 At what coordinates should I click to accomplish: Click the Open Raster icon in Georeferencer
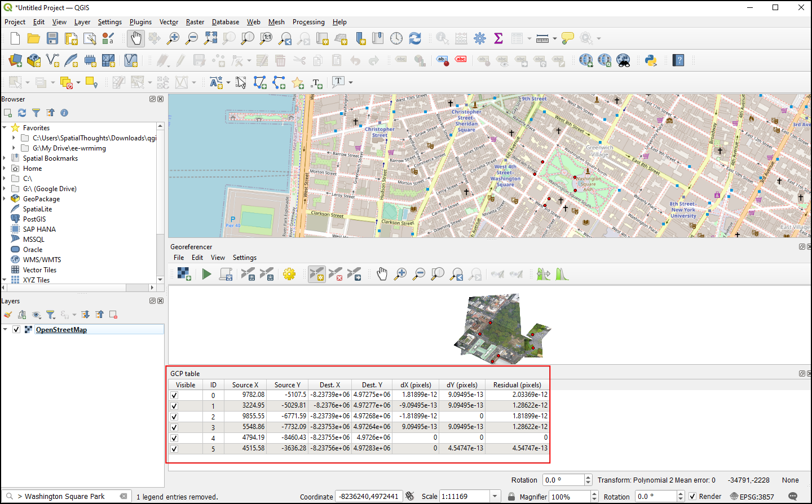(184, 275)
